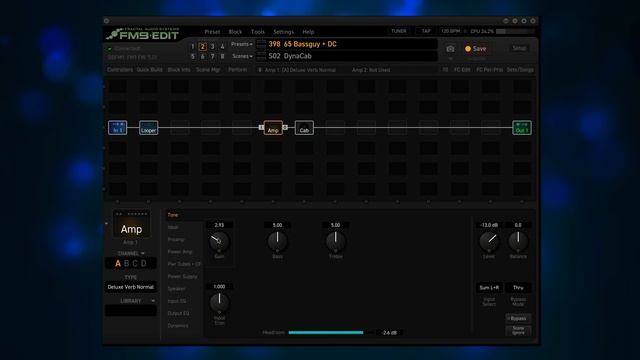
Task: Switch to amp channel C
Action: [135, 264]
